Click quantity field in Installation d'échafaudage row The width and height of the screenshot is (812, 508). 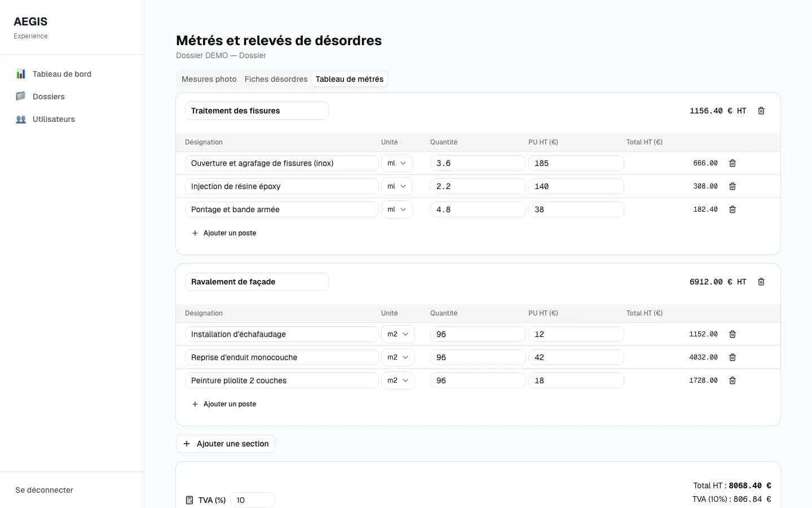(x=478, y=334)
